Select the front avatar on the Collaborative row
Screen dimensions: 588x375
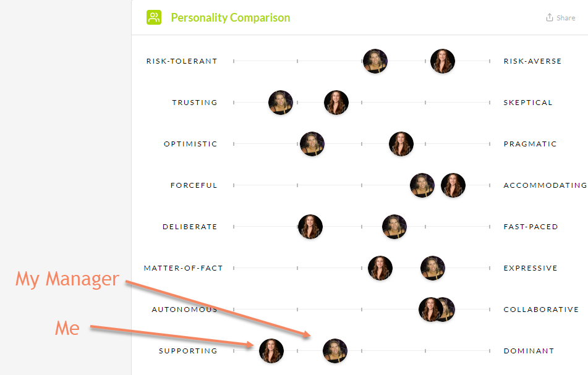coord(429,310)
